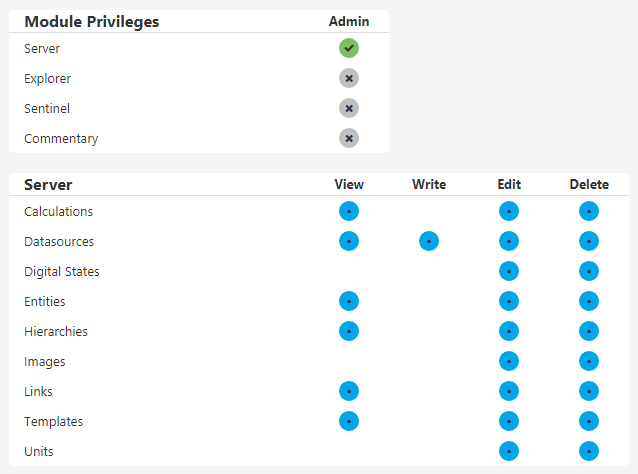Toggle Write permission for Datasources
The height and width of the screenshot is (474, 638).
(x=429, y=241)
